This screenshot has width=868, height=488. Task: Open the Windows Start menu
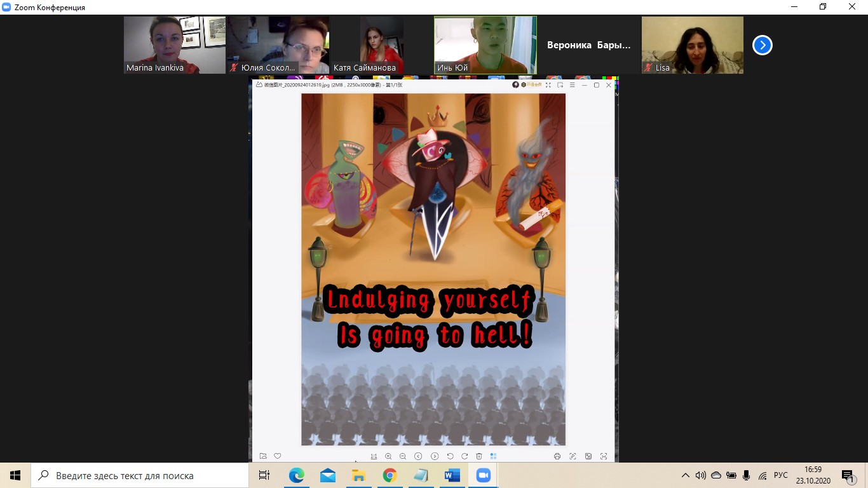click(15, 475)
